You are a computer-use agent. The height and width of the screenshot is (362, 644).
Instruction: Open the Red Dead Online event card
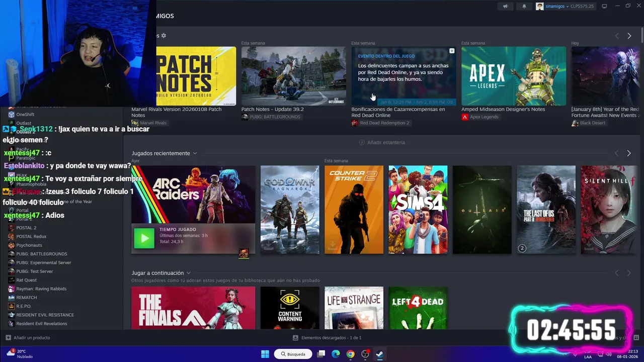404,76
